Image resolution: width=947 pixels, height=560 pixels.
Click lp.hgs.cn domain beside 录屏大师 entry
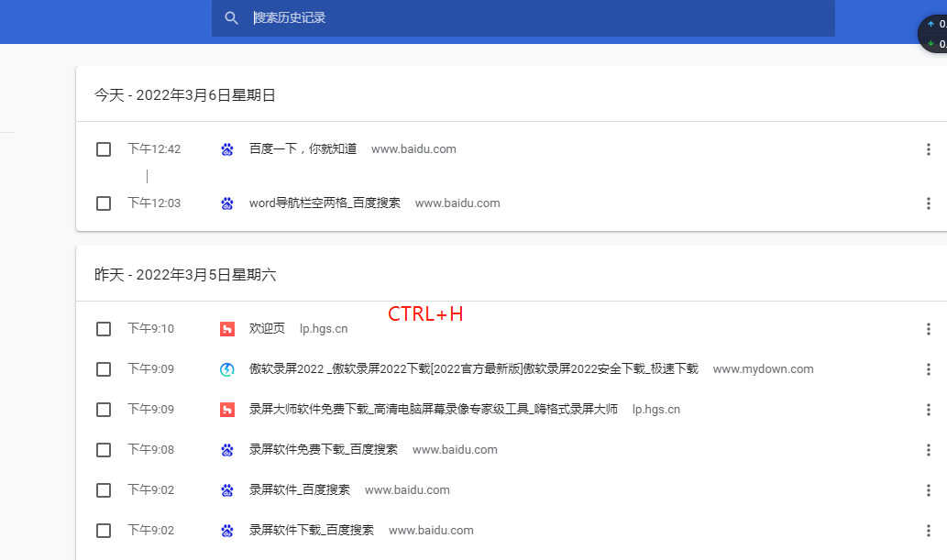[x=656, y=410]
